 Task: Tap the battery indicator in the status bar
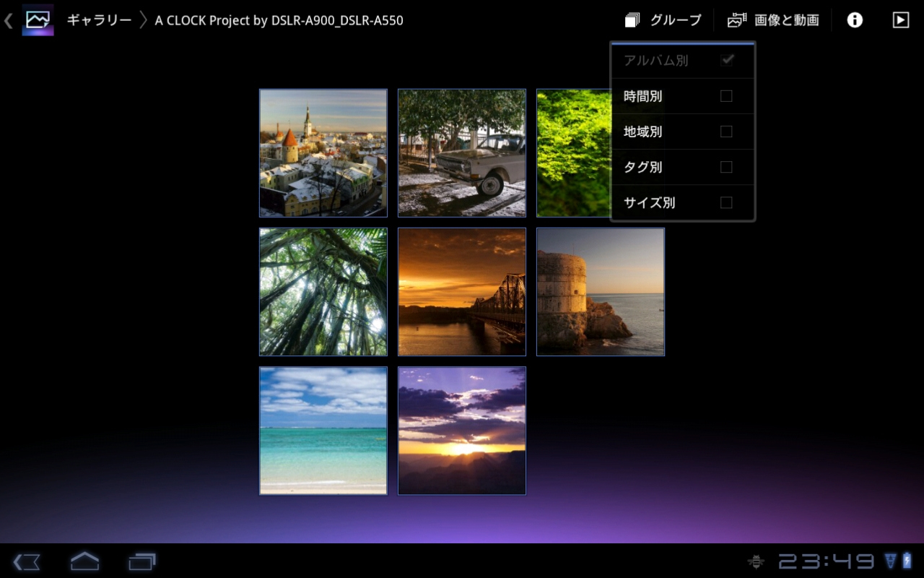pos(908,560)
